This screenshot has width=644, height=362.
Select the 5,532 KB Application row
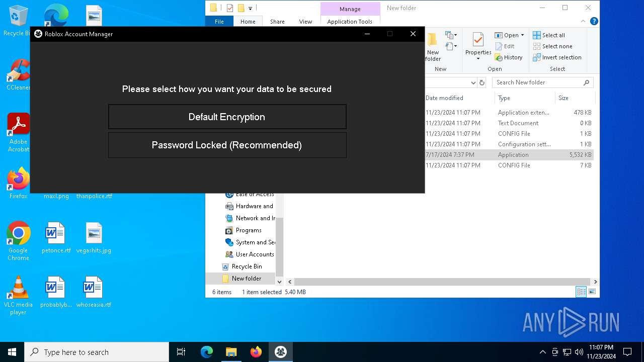[509, 155]
